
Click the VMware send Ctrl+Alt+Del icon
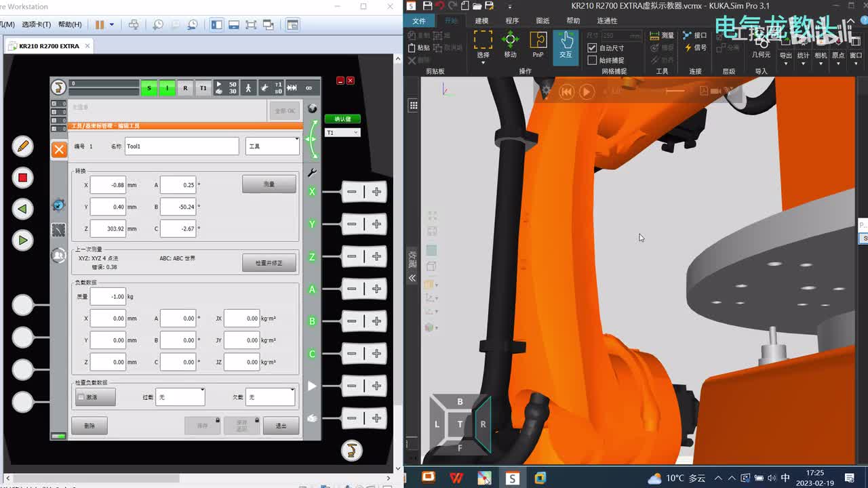click(134, 24)
